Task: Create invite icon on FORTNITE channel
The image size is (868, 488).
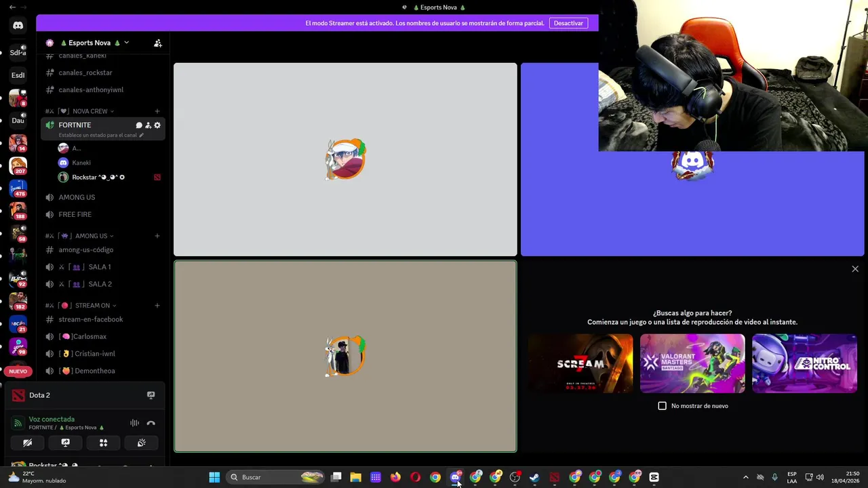Action: (148, 125)
